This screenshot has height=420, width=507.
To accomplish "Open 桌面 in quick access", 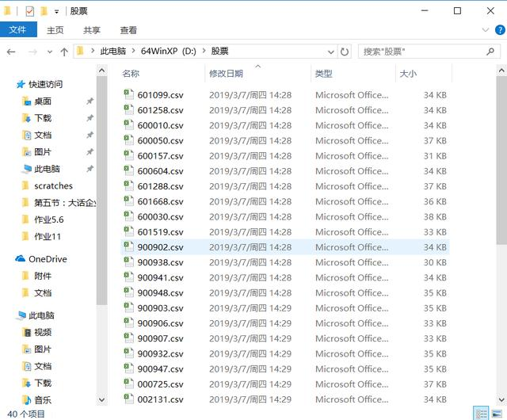I will [x=43, y=101].
